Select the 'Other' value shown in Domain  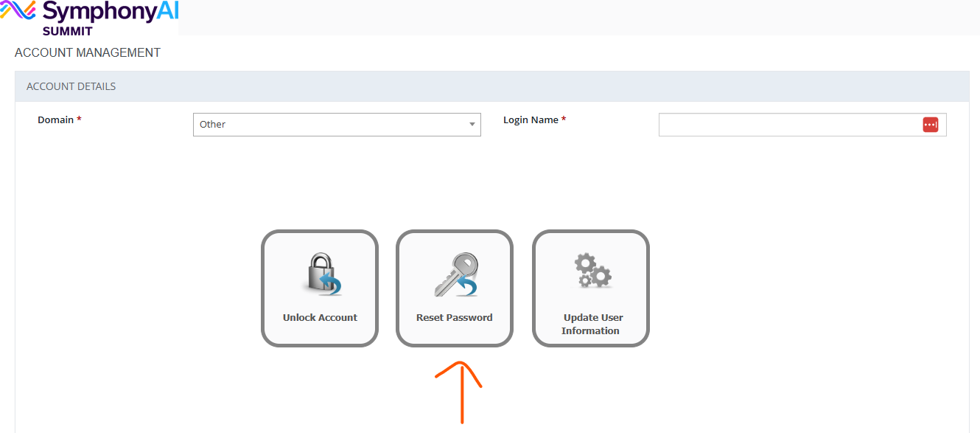213,125
